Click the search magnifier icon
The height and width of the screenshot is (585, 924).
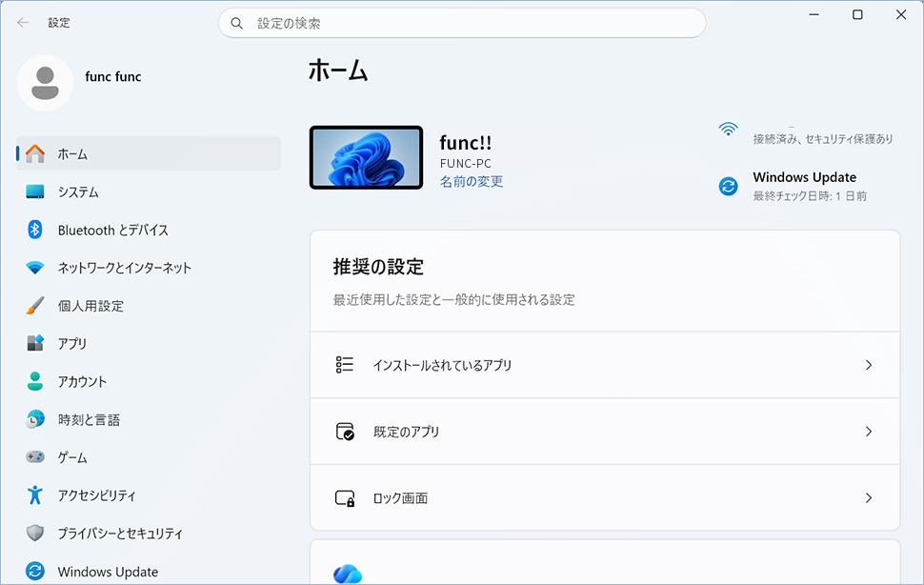tap(237, 24)
